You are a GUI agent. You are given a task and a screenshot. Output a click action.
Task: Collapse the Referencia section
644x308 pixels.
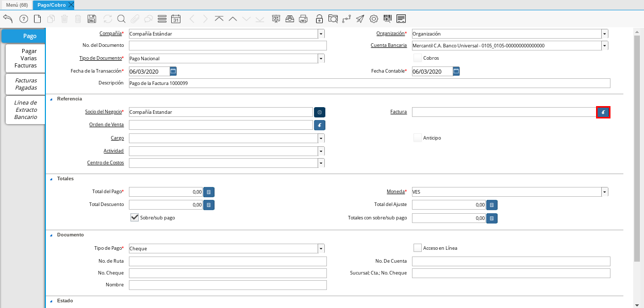[x=51, y=99]
